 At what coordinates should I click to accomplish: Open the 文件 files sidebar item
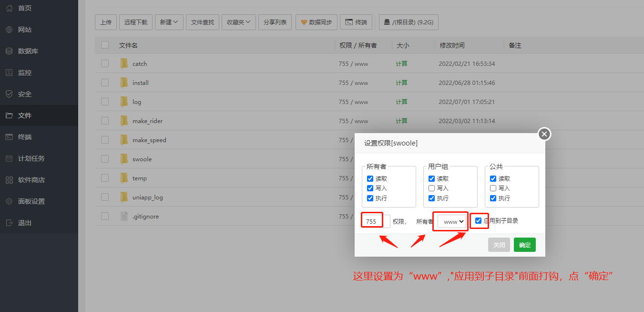pos(39,115)
